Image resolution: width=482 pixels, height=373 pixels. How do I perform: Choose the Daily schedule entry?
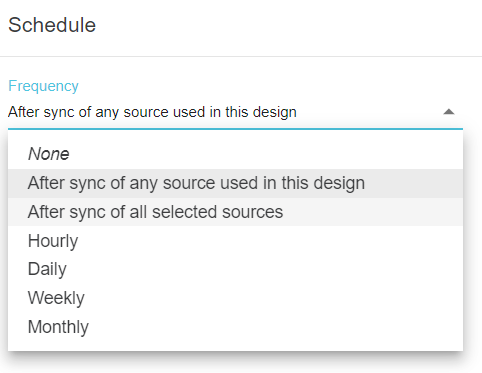[235, 269]
